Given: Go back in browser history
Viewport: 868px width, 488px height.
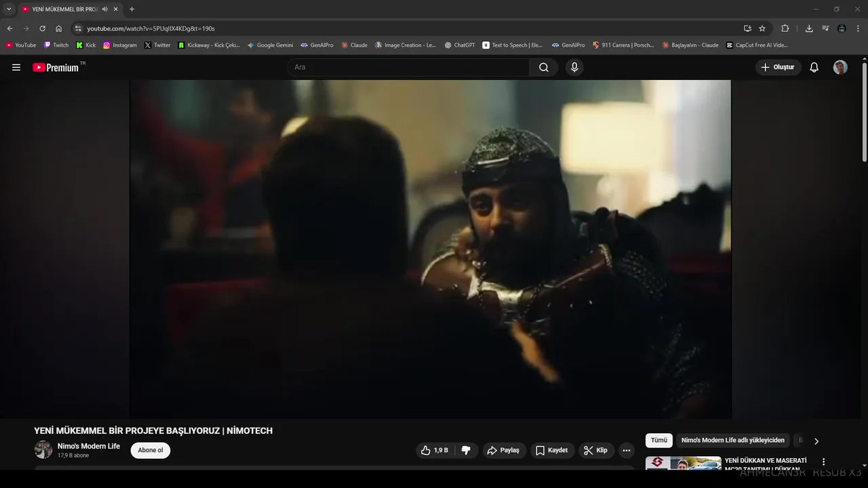Looking at the screenshot, I should (9, 28).
